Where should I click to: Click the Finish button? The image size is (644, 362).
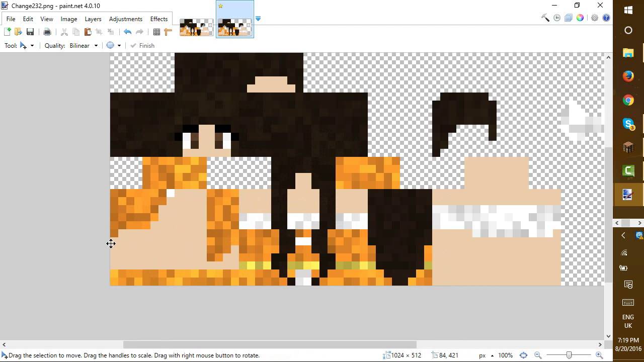[142, 45]
